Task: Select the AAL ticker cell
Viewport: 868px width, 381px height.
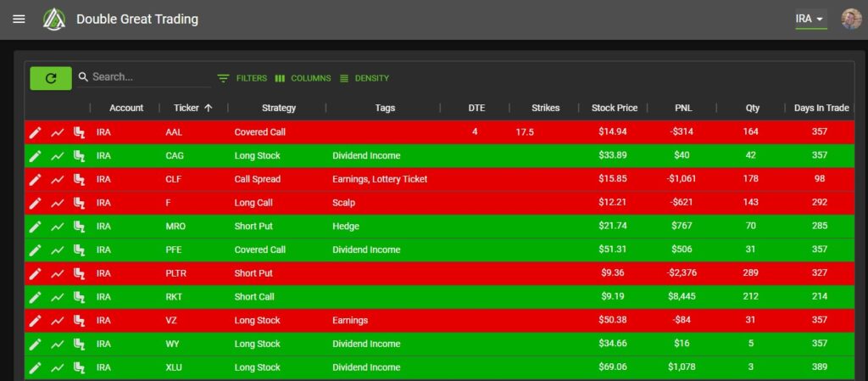Action: (x=174, y=132)
